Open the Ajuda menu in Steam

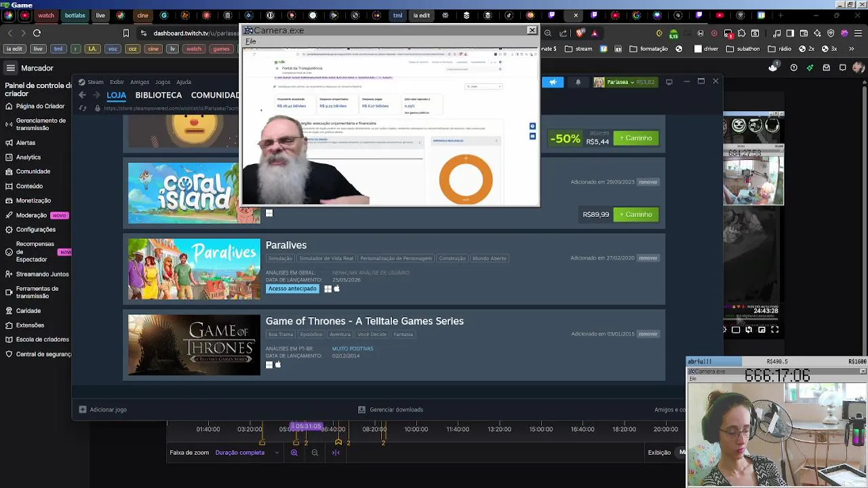pos(184,82)
